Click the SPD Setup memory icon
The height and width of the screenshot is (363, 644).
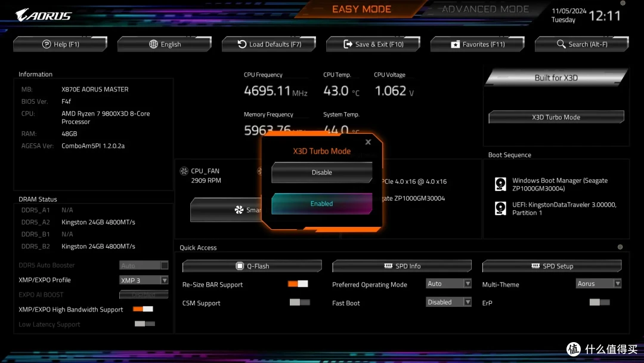[535, 266]
